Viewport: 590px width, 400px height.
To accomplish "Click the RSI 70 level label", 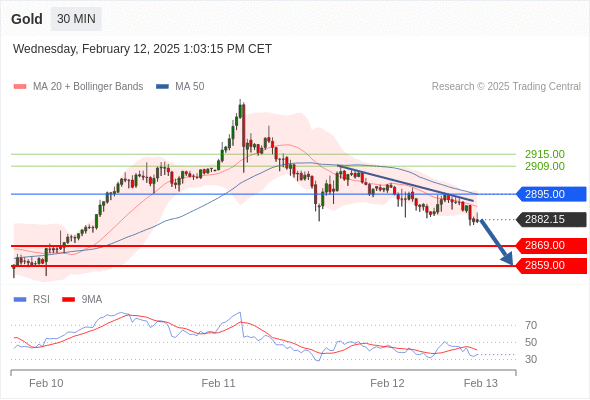I will click(x=531, y=325).
